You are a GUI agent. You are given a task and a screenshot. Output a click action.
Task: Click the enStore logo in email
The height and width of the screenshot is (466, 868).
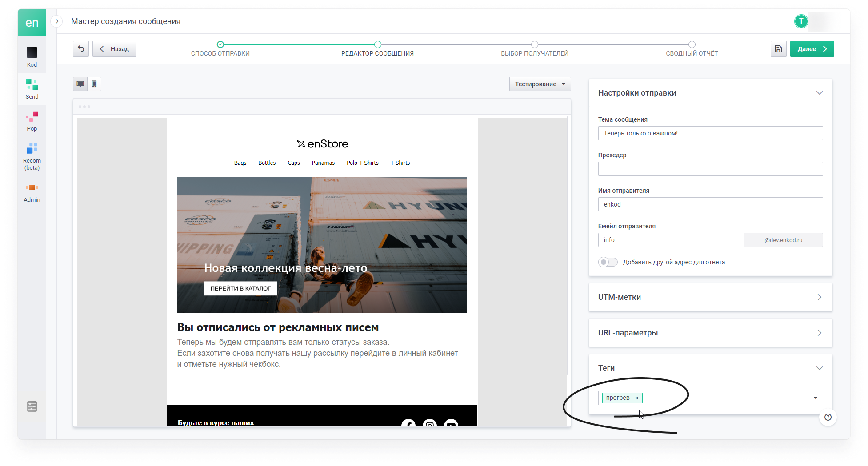pos(322,144)
